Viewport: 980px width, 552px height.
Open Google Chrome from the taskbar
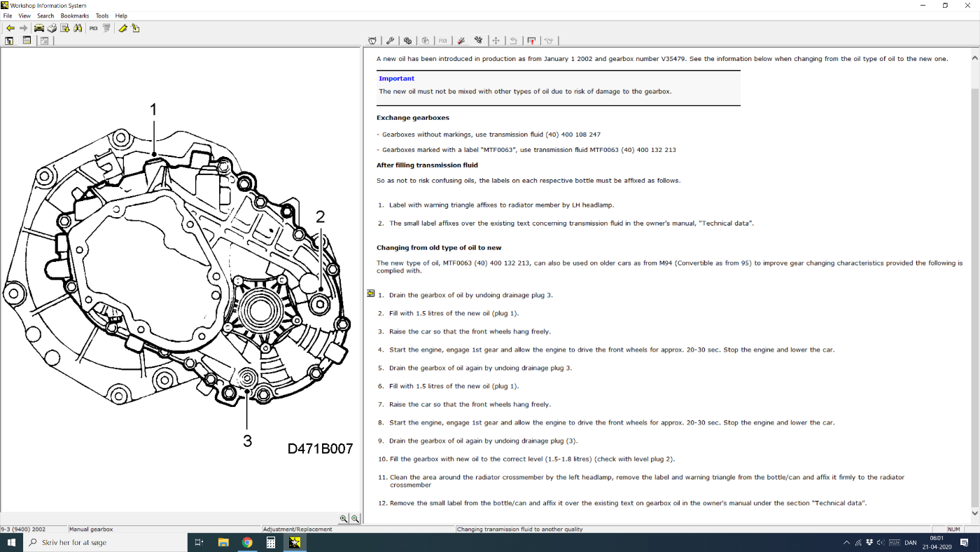click(x=247, y=542)
